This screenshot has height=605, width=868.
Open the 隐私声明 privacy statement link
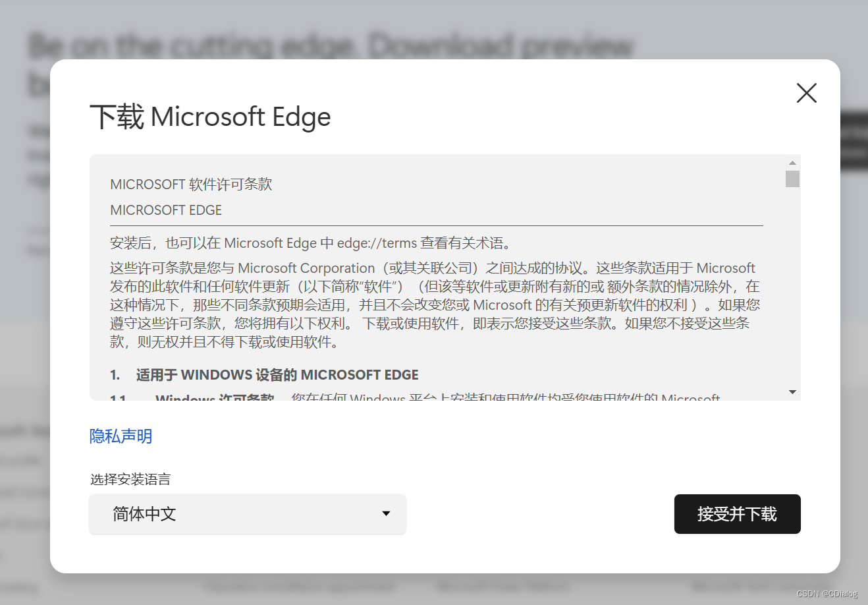click(120, 436)
